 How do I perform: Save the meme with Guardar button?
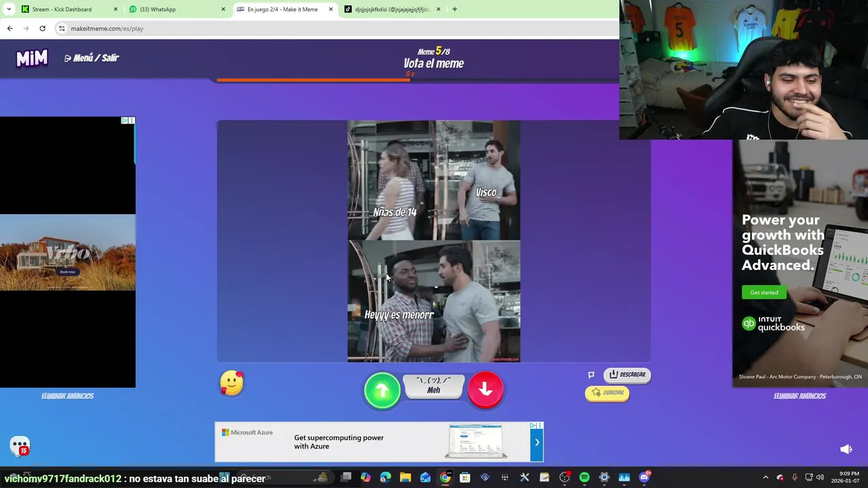tap(607, 393)
